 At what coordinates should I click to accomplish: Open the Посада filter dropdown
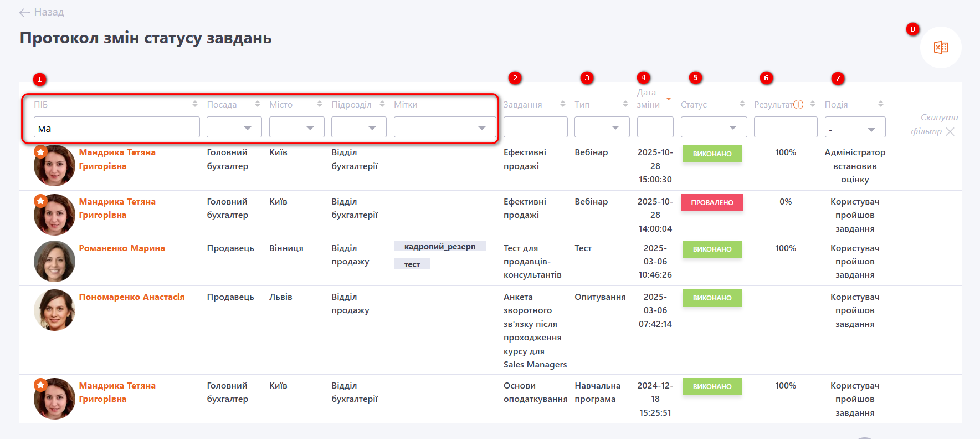point(234,127)
